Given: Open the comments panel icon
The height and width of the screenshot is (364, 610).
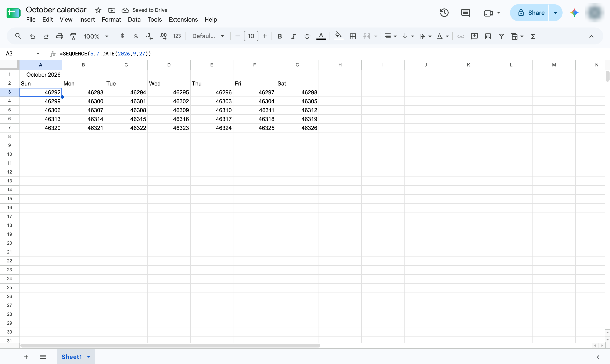Looking at the screenshot, I should [x=465, y=13].
